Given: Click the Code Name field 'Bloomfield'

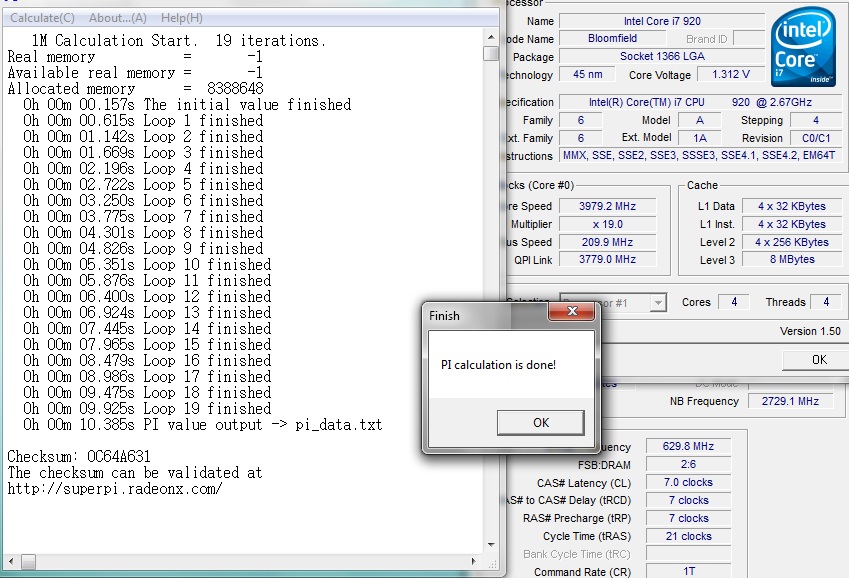Looking at the screenshot, I should point(612,38).
